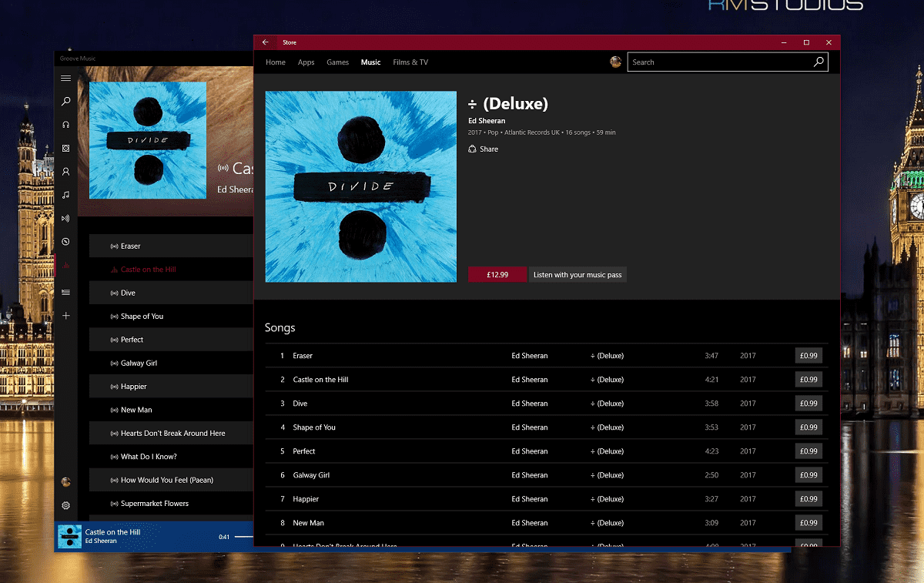Image resolution: width=924 pixels, height=583 pixels.
Task: Open Now Playing bars icon in sidebar
Action: pos(66,266)
